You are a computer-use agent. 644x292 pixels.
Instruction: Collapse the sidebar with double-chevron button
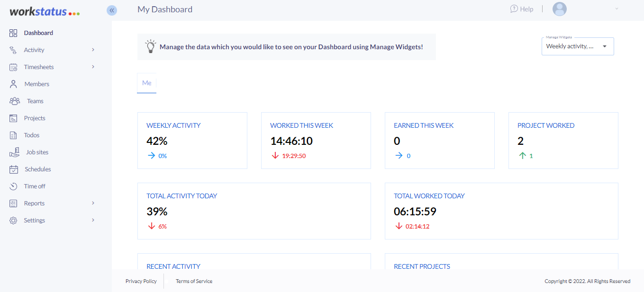112,10
